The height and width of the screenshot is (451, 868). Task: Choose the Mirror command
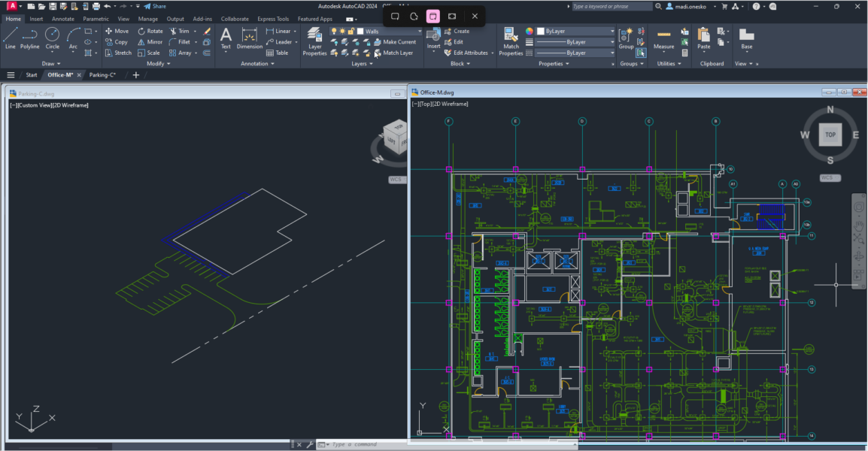tap(150, 42)
